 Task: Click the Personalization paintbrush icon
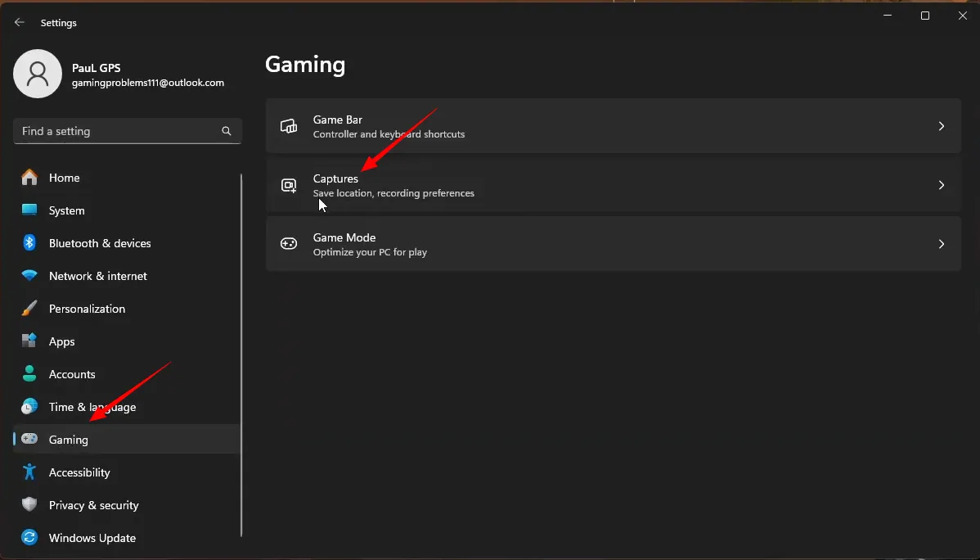pyautogui.click(x=29, y=309)
